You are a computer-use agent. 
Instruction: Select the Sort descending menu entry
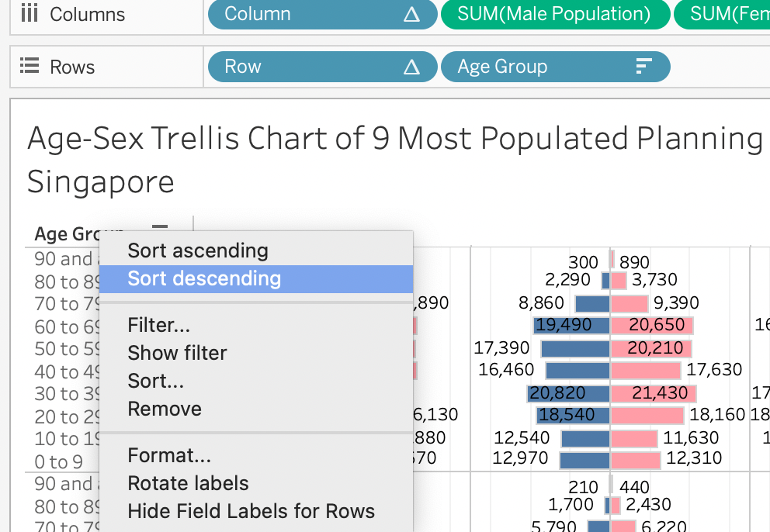point(204,278)
